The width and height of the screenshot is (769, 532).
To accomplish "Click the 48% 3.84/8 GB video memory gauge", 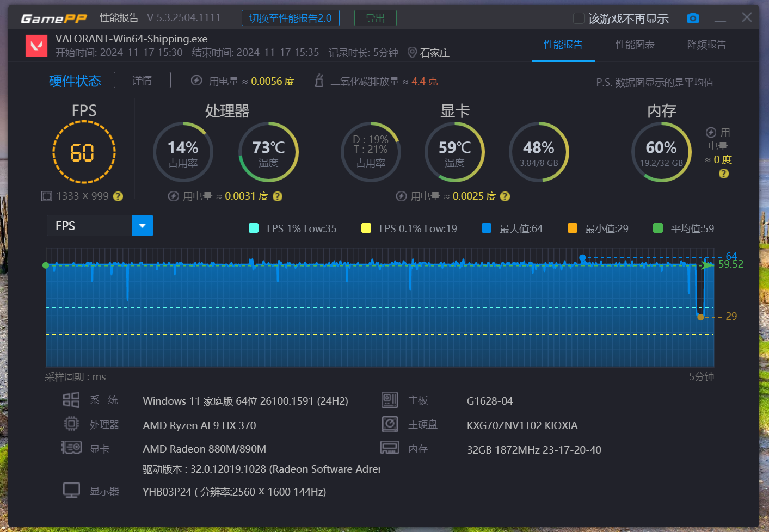I will pyautogui.click(x=539, y=152).
